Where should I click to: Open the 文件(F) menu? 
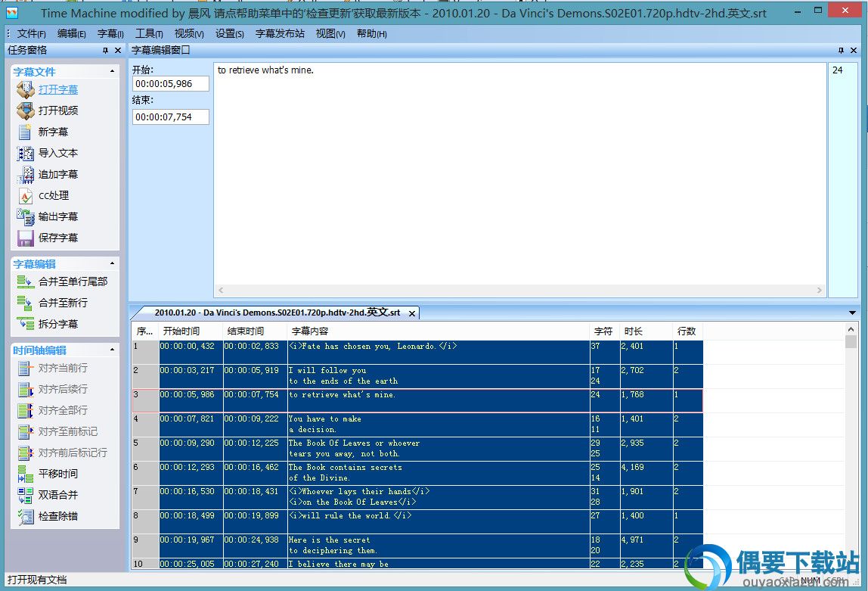pos(31,34)
